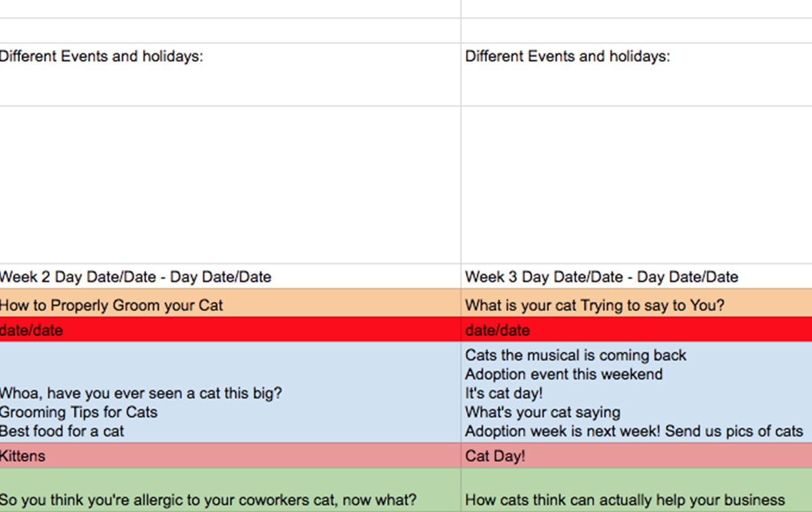Select right 'Different Events and holidays:' cell
The width and height of the screenshot is (812, 512).
click(x=636, y=74)
